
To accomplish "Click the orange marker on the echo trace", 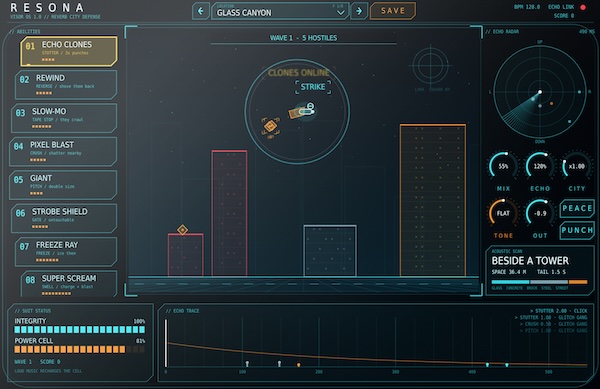I will coord(298,365).
